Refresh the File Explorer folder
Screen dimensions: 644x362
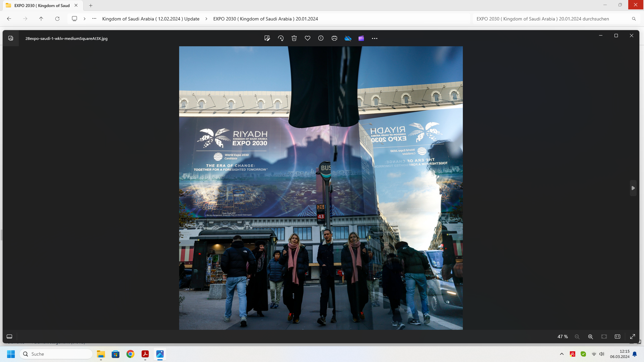[57, 19]
